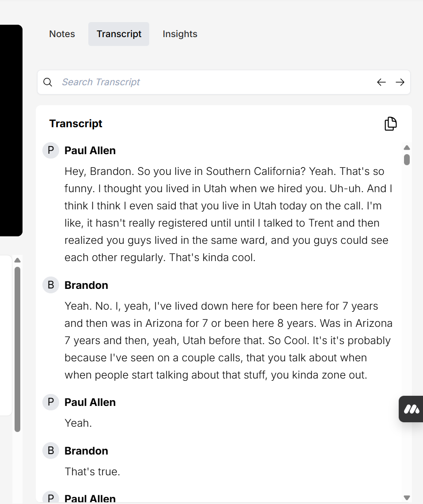The width and height of the screenshot is (423, 504).
Task: Open the Insights tab
Action: pos(180,34)
